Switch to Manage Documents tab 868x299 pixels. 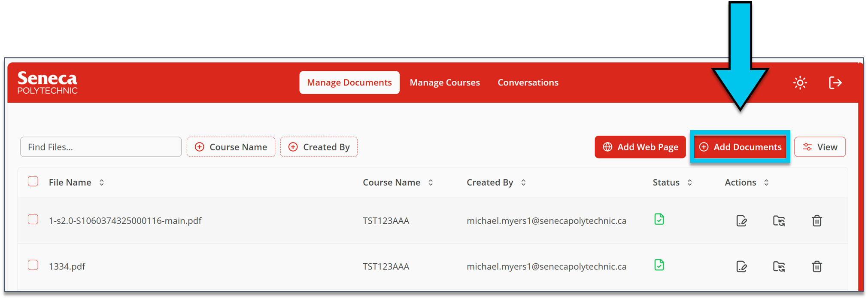(x=349, y=82)
